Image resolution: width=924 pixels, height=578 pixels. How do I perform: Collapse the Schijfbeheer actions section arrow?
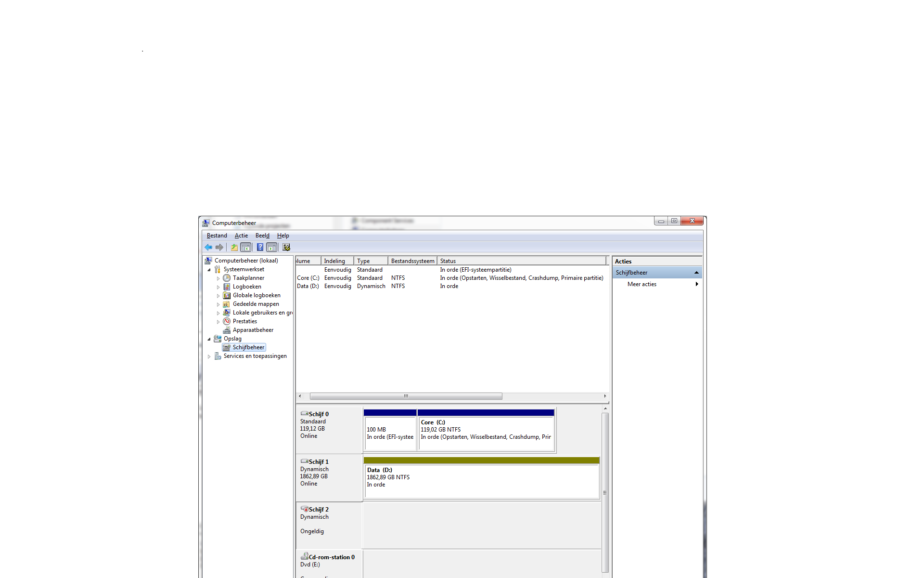click(696, 273)
